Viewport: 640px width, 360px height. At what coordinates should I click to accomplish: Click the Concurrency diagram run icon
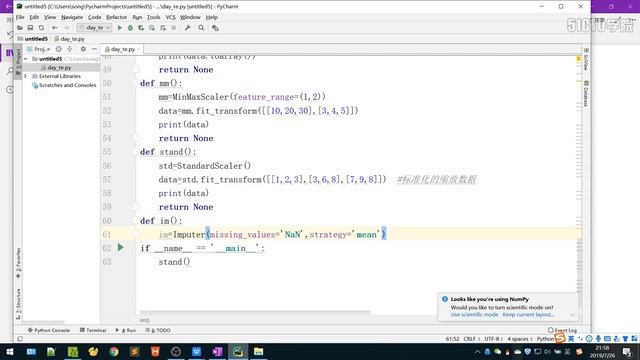[x=163, y=28]
